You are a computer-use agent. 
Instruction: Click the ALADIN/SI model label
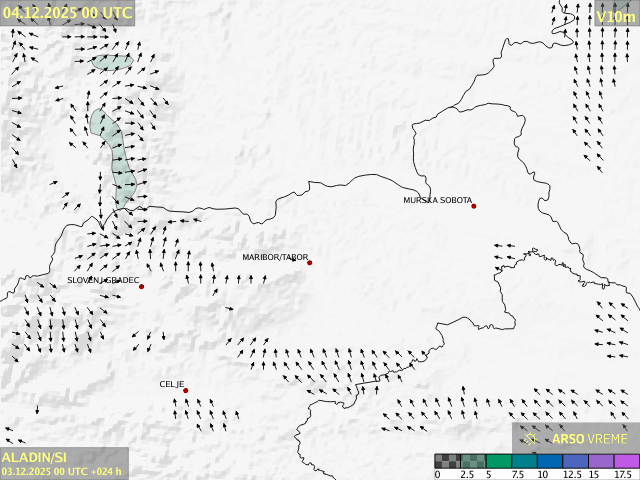[x=36, y=457]
